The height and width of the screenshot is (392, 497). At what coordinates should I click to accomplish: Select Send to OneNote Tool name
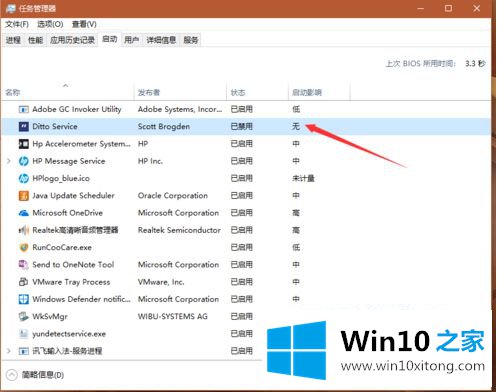click(x=73, y=265)
